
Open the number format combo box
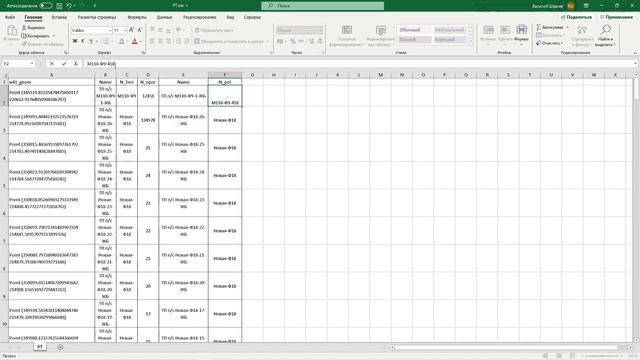click(x=300, y=30)
